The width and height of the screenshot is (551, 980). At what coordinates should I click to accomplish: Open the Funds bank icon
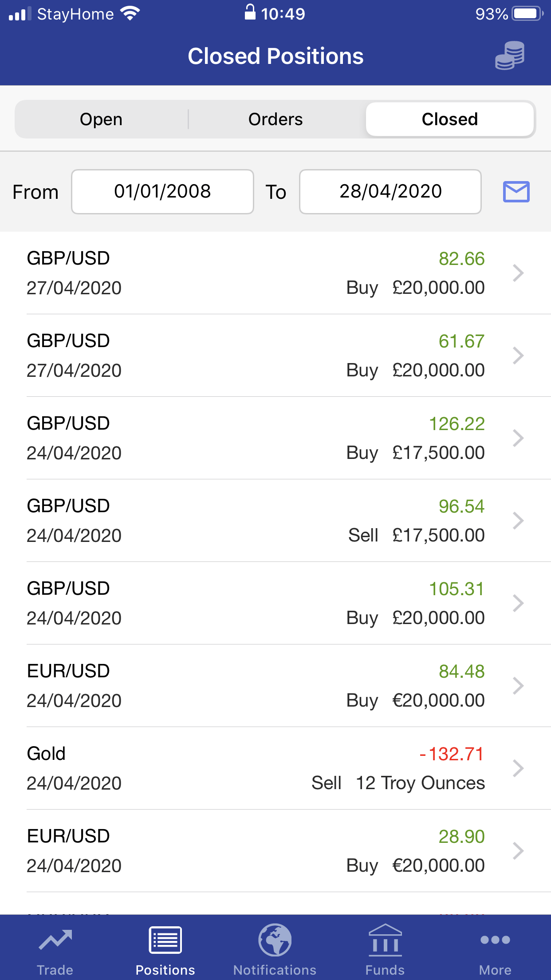(385, 940)
